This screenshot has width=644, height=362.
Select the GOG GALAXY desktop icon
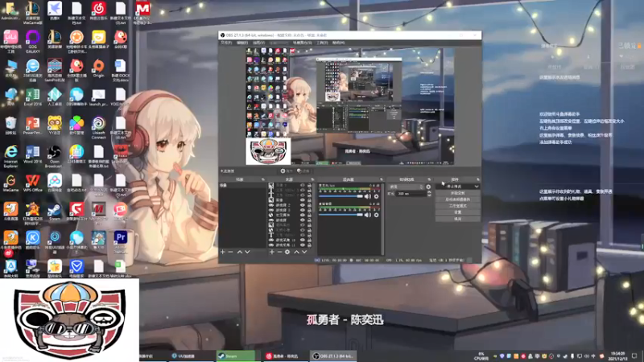coord(32,41)
